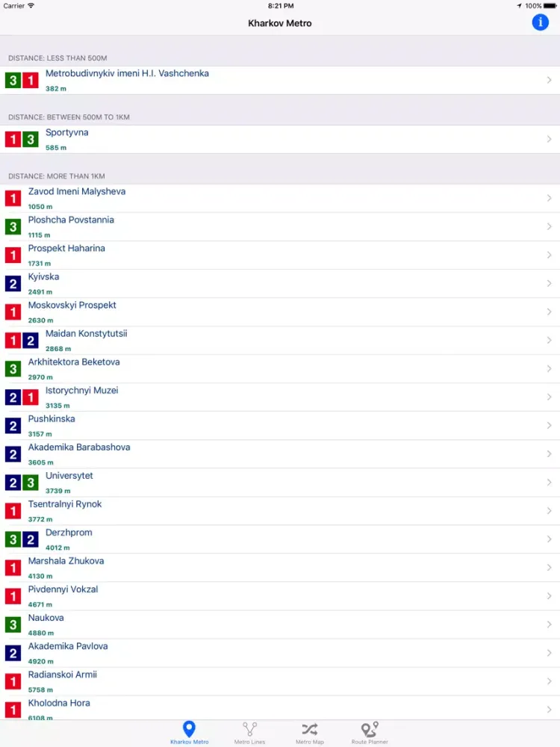
Task: Tap green line 3 badge beside Universytet
Action: (x=30, y=483)
